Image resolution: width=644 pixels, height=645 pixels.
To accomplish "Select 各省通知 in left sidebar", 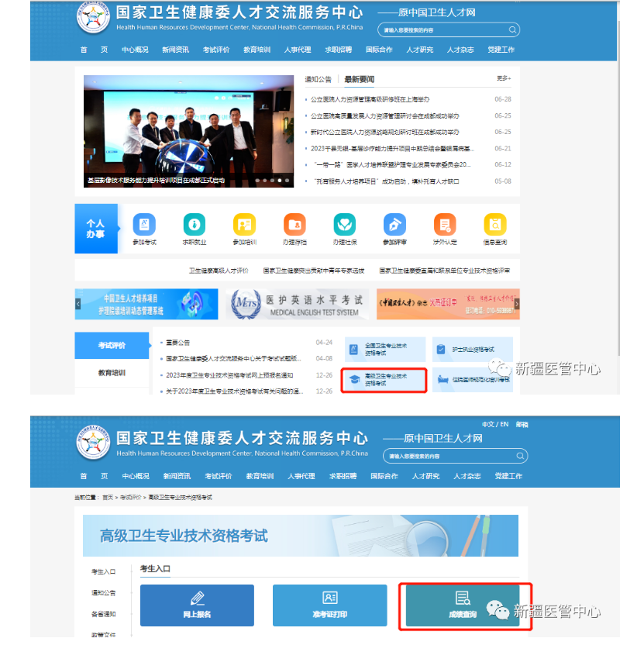I will [x=103, y=614].
